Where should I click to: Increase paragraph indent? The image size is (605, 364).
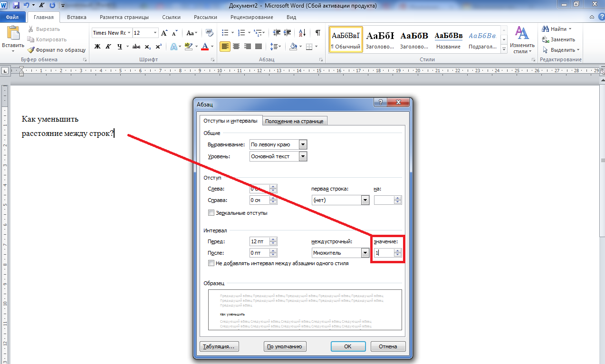pyautogui.click(x=287, y=33)
